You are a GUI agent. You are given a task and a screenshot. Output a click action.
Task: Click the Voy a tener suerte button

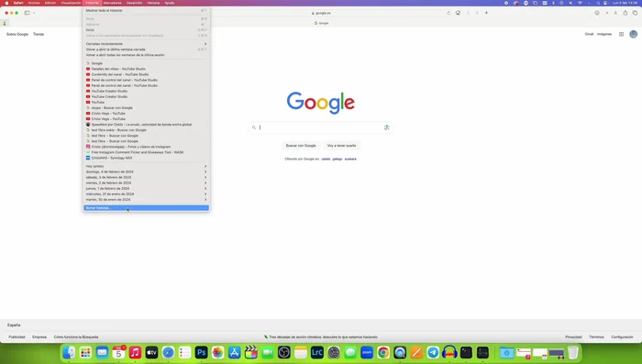[341, 146]
